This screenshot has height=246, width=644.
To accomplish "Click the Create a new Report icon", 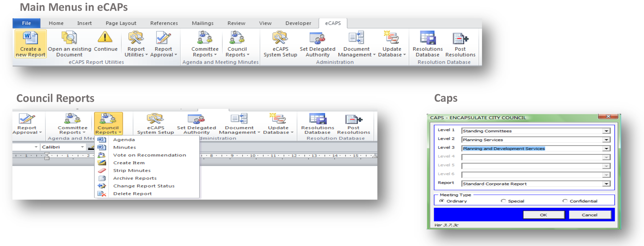I will tap(30, 38).
